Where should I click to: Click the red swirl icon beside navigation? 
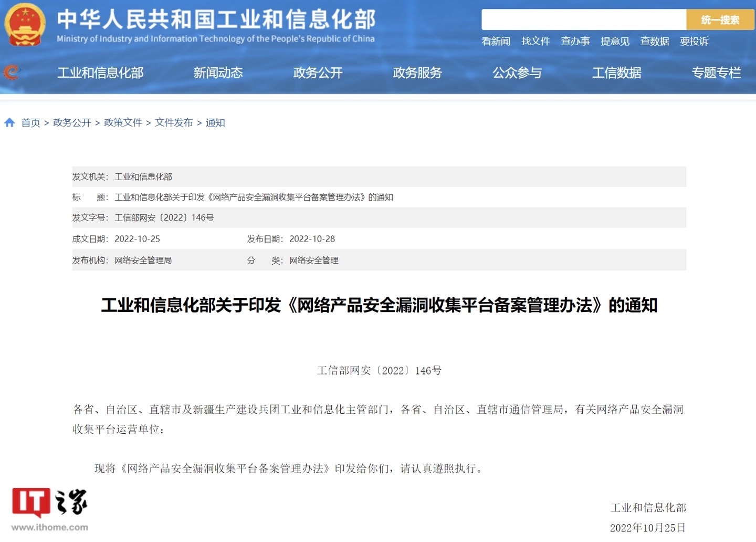pos(11,72)
